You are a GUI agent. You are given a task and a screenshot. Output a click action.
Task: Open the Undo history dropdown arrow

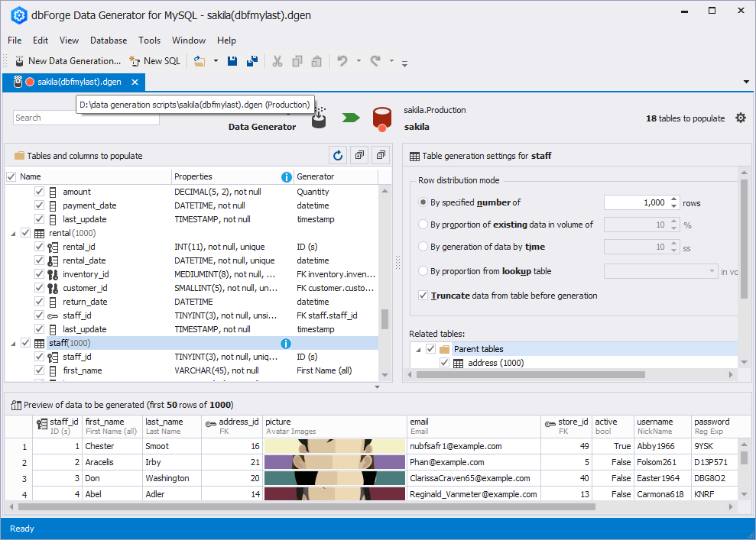click(359, 61)
